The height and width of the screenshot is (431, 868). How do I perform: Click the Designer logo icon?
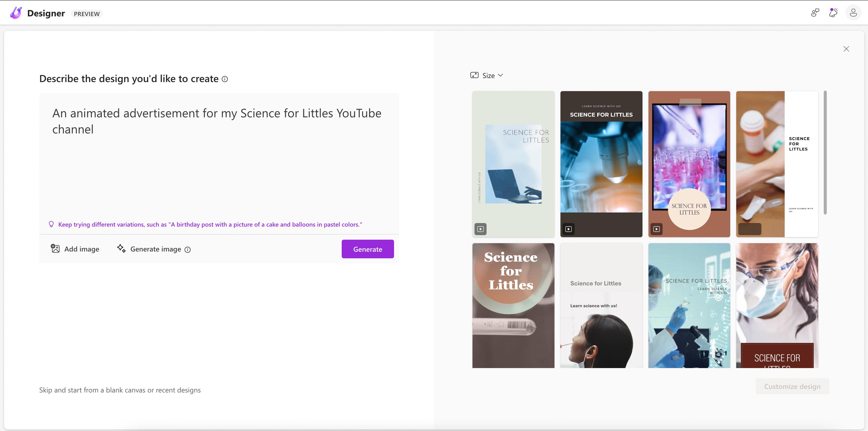point(16,13)
